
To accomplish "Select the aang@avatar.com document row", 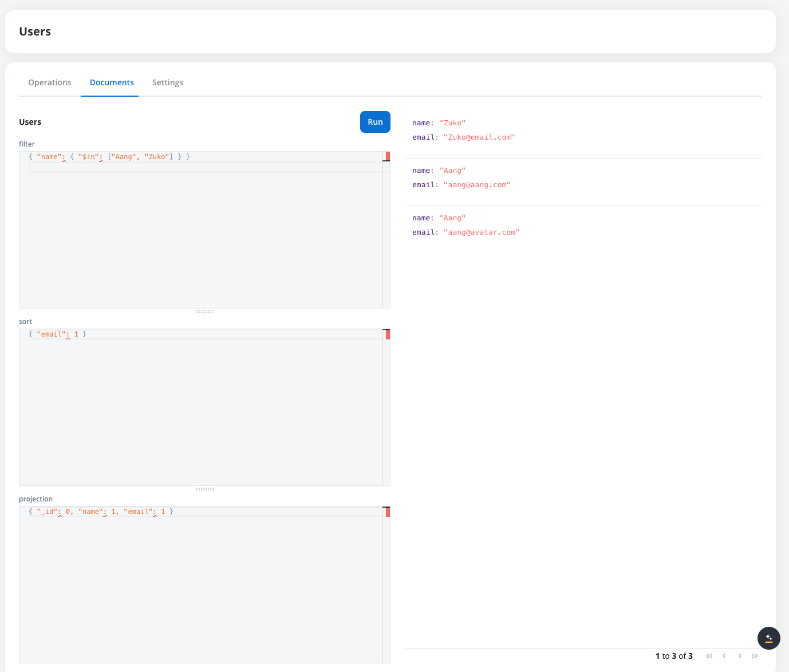I will [582, 226].
